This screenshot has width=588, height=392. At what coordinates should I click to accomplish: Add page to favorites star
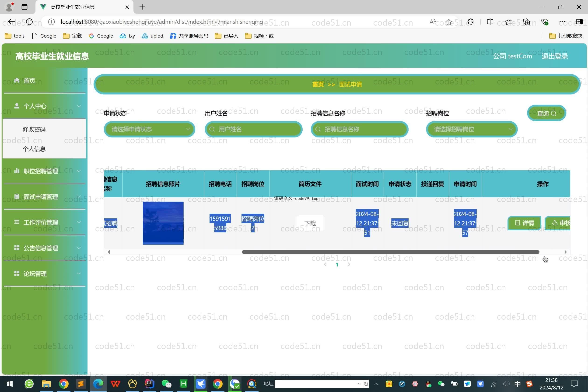point(449,22)
